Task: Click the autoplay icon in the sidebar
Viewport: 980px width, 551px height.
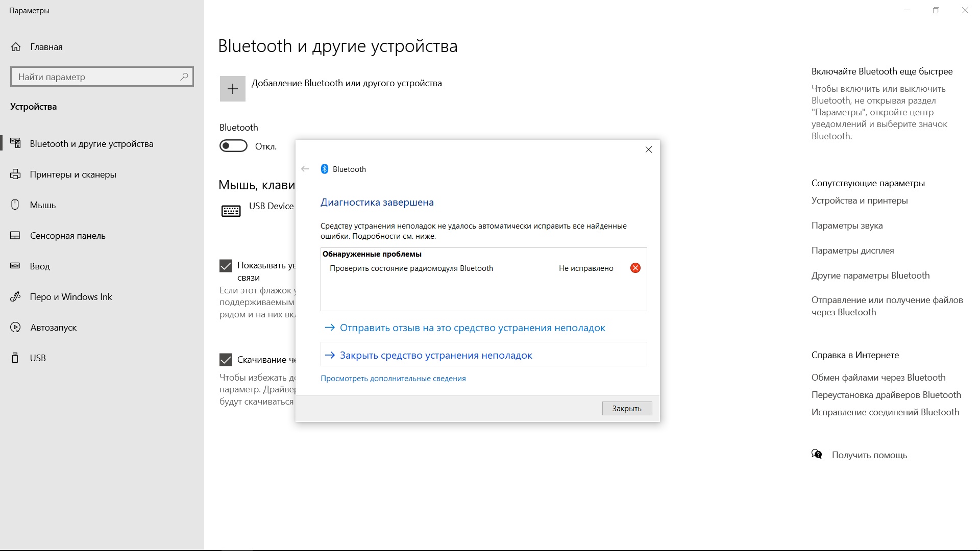Action: click(15, 328)
